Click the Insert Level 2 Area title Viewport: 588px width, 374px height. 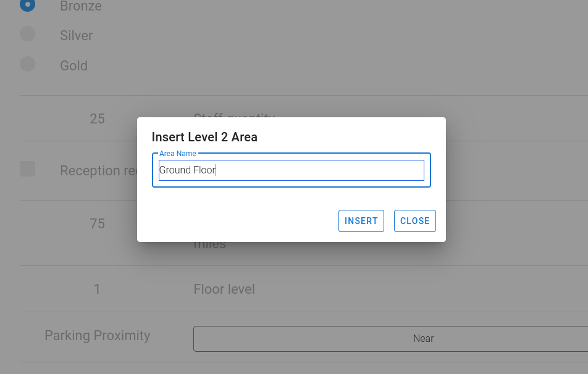click(x=204, y=137)
